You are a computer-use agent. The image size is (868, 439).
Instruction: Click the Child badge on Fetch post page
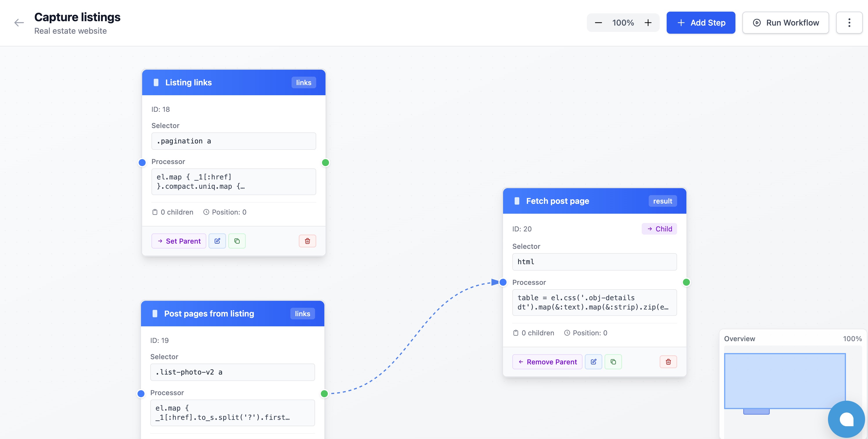pos(659,229)
